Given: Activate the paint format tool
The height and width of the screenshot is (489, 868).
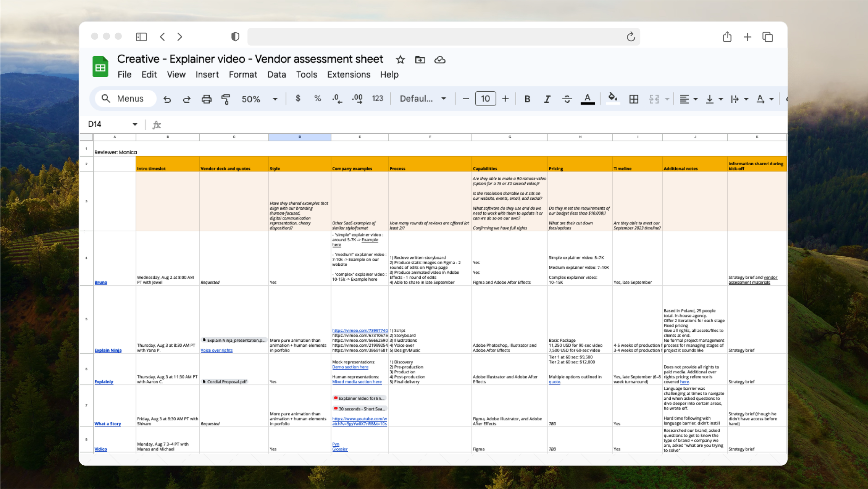Looking at the screenshot, I should tap(226, 99).
